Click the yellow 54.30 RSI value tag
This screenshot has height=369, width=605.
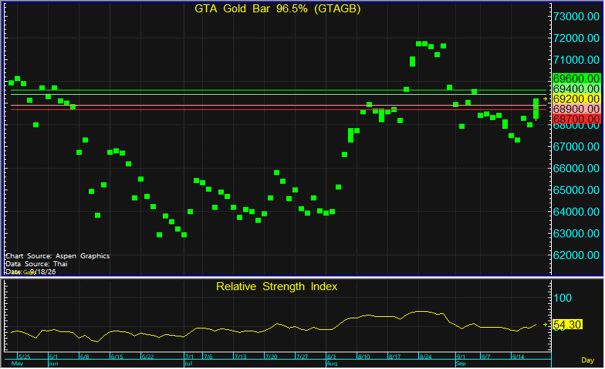(567, 325)
